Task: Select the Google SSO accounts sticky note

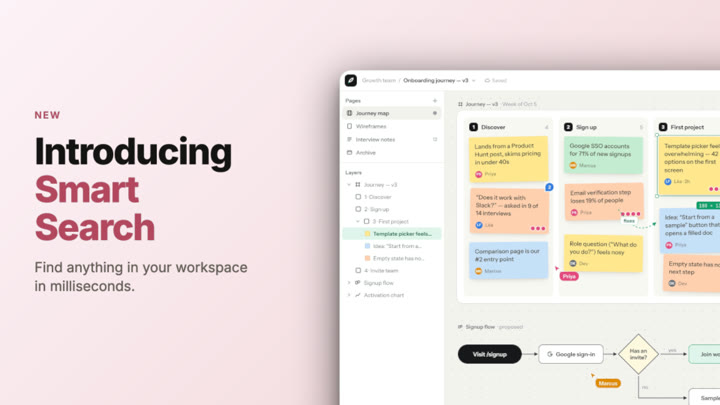Action: (x=603, y=155)
